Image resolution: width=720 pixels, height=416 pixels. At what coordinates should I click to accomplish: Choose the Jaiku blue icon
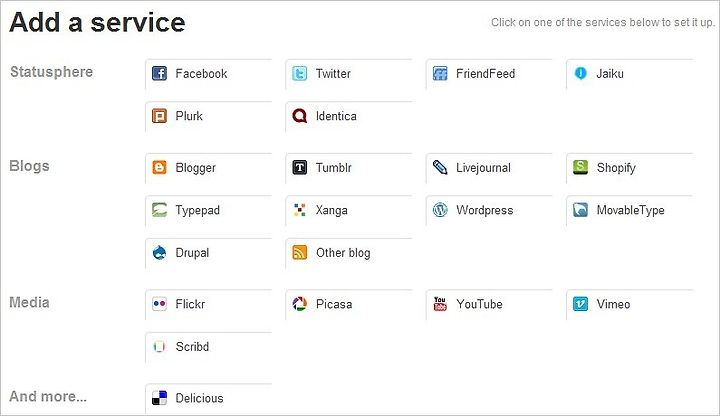pos(580,73)
